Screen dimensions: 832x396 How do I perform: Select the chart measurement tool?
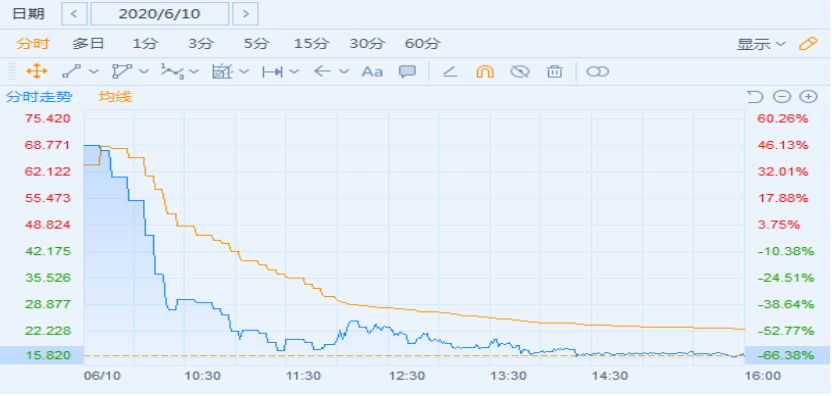click(x=222, y=71)
